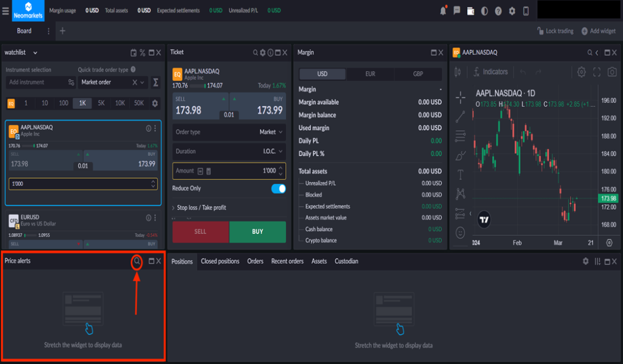This screenshot has height=364, width=623.
Task: Take a chart snapshot with camera icon
Action: [x=612, y=72]
